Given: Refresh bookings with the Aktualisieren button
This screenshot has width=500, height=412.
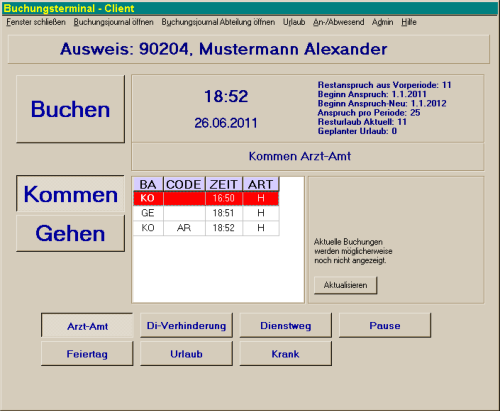Looking at the screenshot, I should (346, 285).
